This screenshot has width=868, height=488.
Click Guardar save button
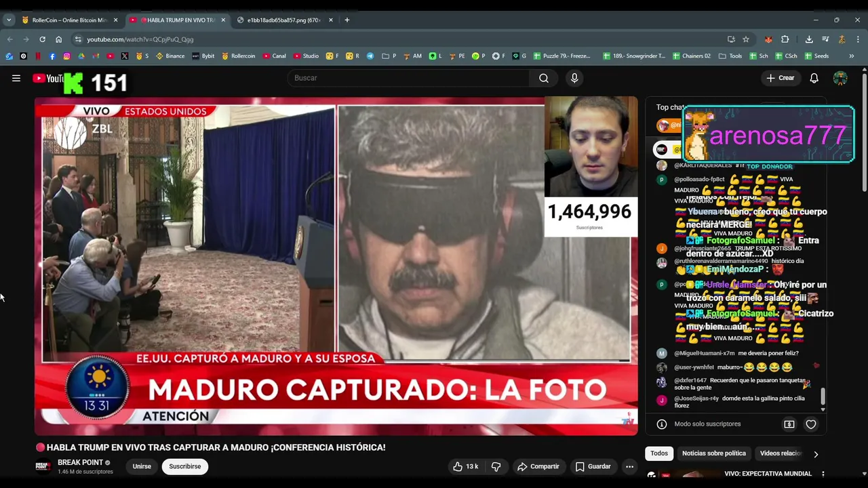click(x=593, y=466)
